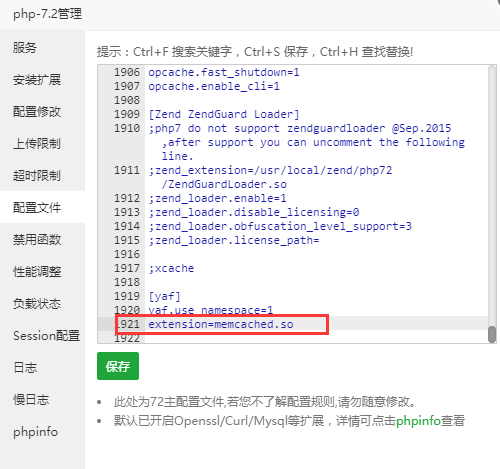This screenshot has height=469, width=500.
Task: Open 禁用函数 section
Action: [37, 239]
